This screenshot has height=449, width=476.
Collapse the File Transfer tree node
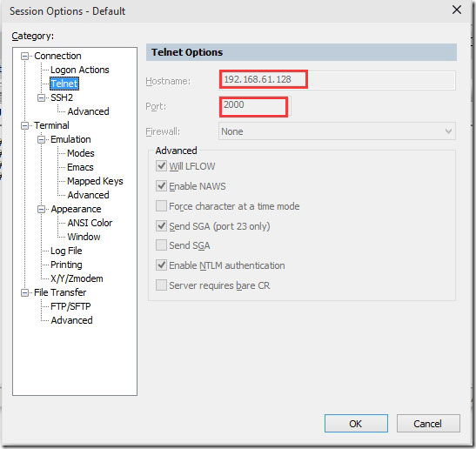(24, 292)
